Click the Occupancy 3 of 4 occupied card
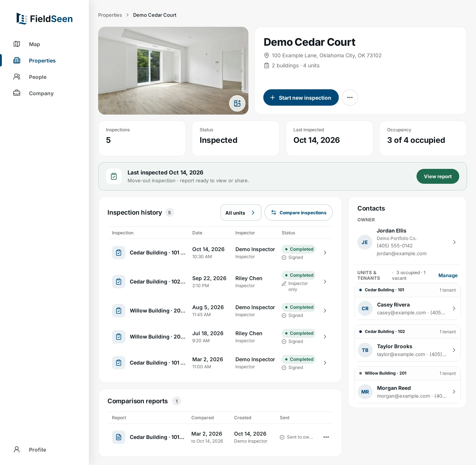The width and height of the screenshot is (476, 465). (x=423, y=138)
